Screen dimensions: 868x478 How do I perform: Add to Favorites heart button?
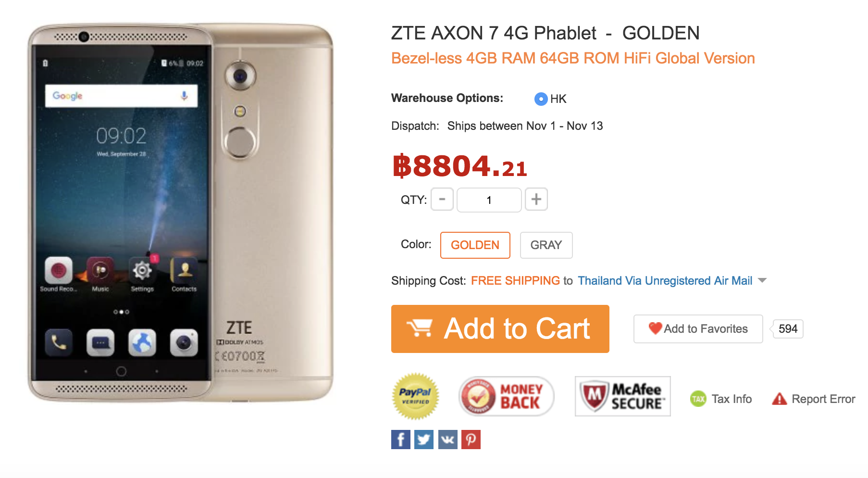pyautogui.click(x=698, y=329)
